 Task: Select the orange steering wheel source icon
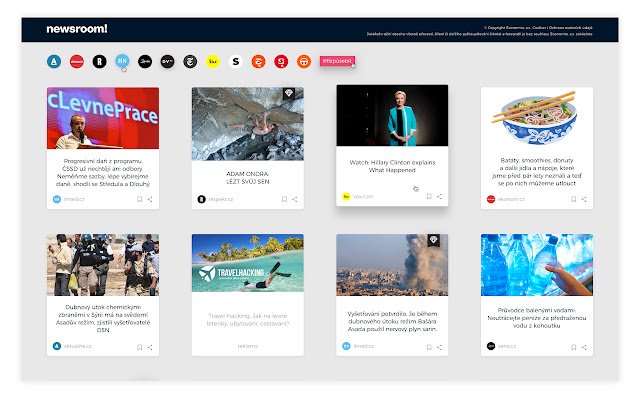(304, 62)
